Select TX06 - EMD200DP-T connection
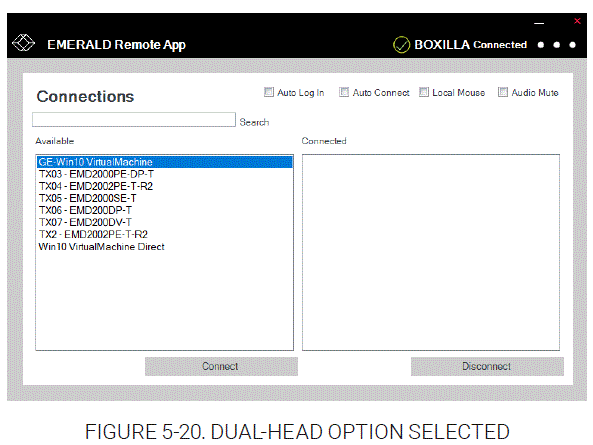The width and height of the screenshot is (593, 445). 165,210
